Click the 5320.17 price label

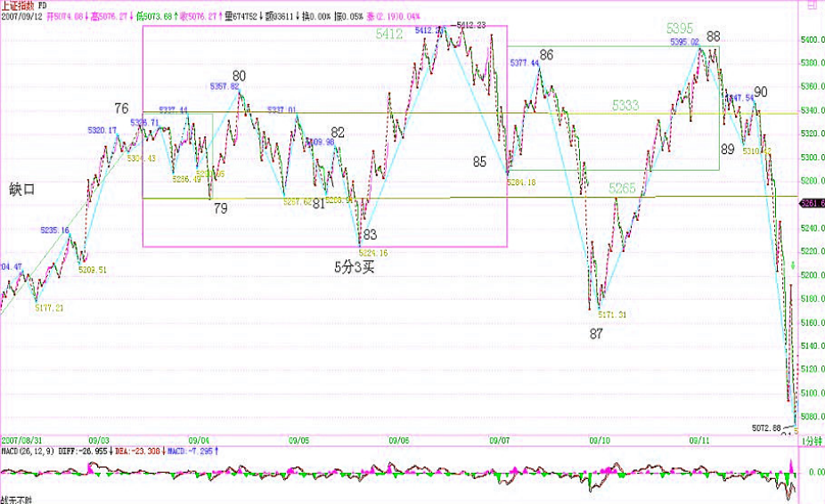click(102, 130)
